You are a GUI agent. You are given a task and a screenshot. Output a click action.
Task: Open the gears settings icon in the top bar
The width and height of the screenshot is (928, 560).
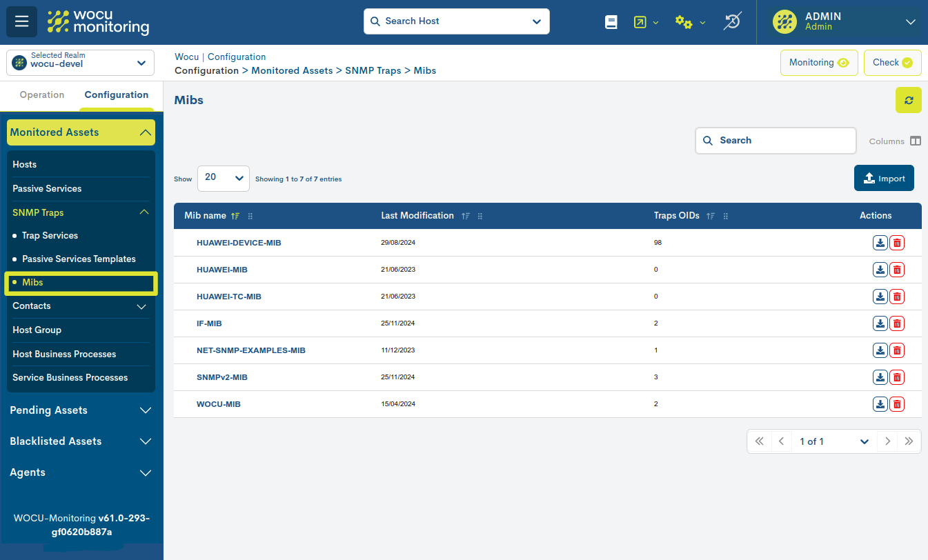[x=684, y=21]
